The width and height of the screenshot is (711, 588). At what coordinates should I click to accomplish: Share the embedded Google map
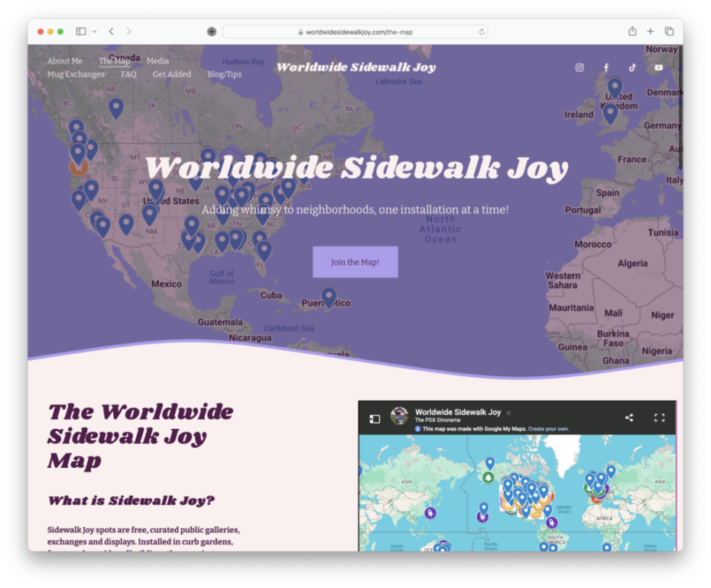click(x=629, y=417)
